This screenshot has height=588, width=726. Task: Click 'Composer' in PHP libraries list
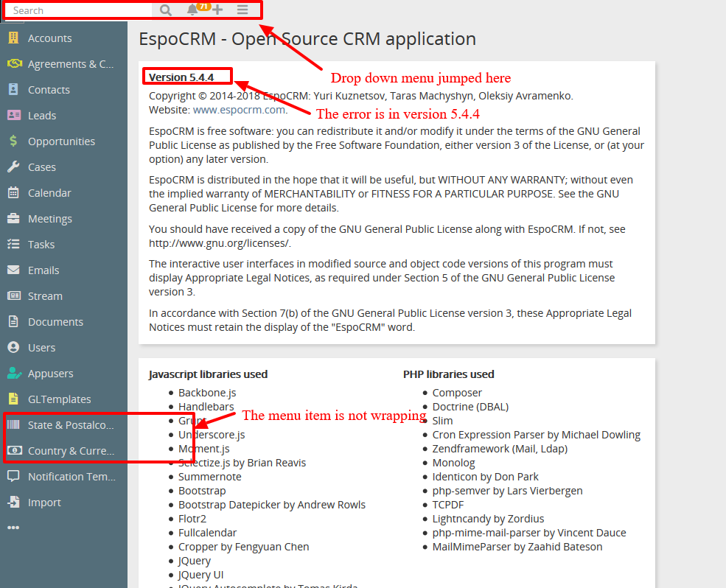[x=457, y=393]
